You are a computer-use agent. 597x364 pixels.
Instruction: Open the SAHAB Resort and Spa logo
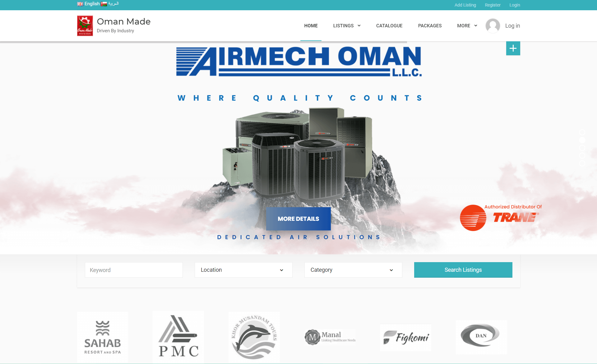point(103,337)
